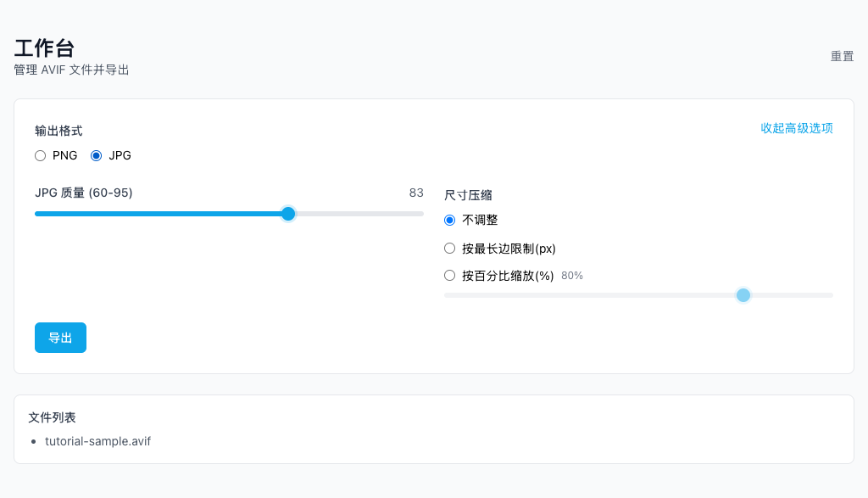Click the 输出格式 section label

[57, 131]
